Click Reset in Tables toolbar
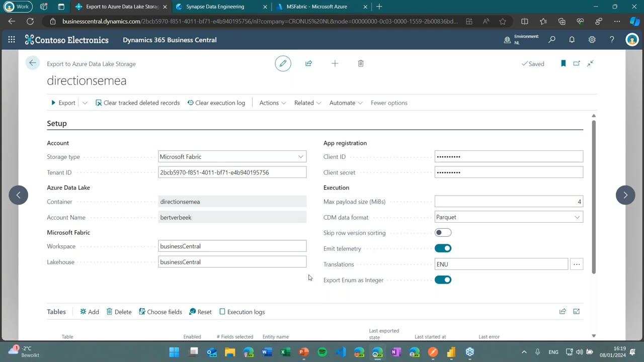Viewport: 644px width, 362px height. tap(200, 312)
